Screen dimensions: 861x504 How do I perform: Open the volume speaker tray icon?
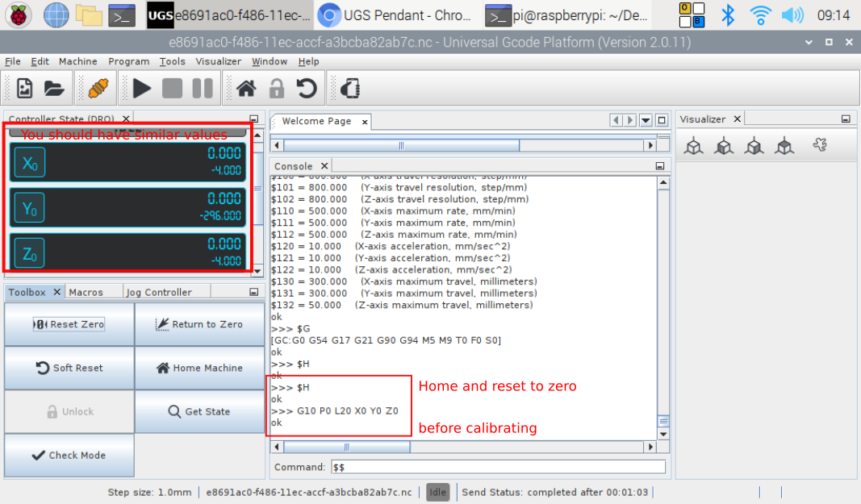tap(792, 15)
